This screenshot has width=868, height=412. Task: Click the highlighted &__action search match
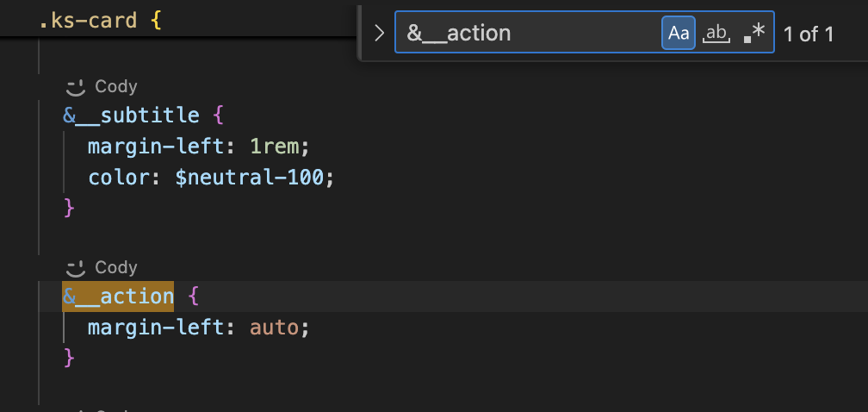click(x=118, y=297)
